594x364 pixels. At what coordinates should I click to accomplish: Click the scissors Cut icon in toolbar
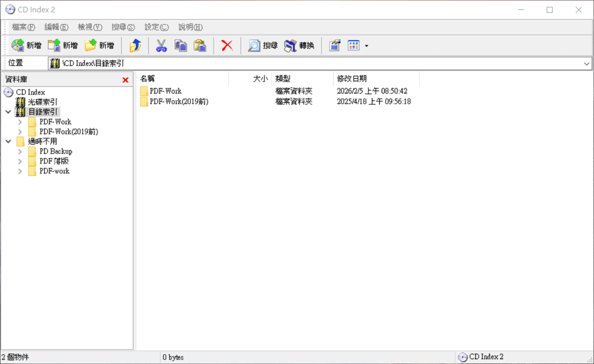(161, 45)
